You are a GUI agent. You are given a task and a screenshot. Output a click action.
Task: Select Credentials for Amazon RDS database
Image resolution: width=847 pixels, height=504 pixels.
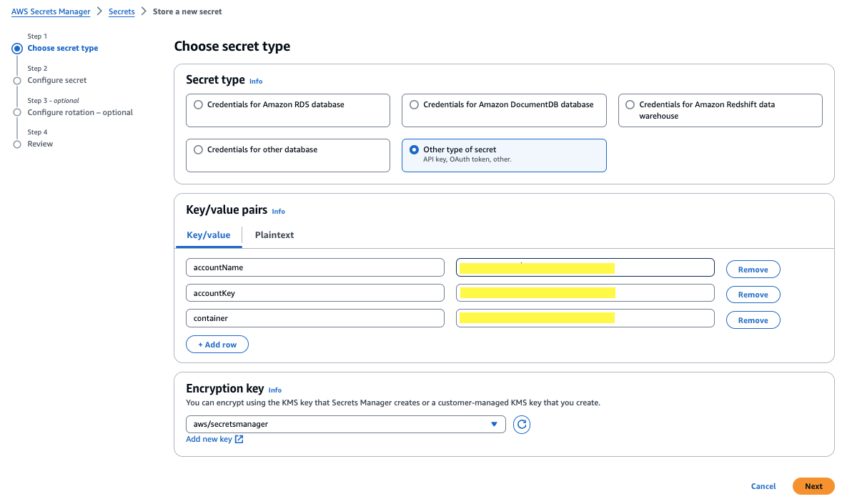199,104
